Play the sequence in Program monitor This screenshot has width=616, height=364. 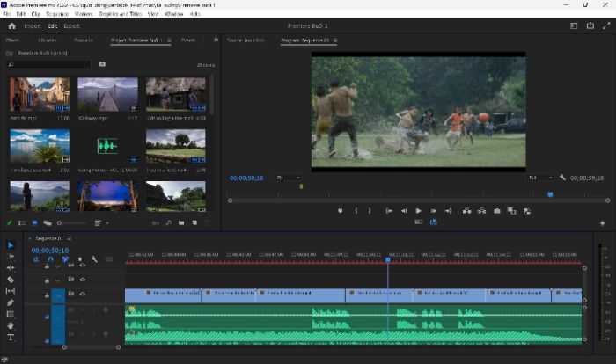[418, 211]
